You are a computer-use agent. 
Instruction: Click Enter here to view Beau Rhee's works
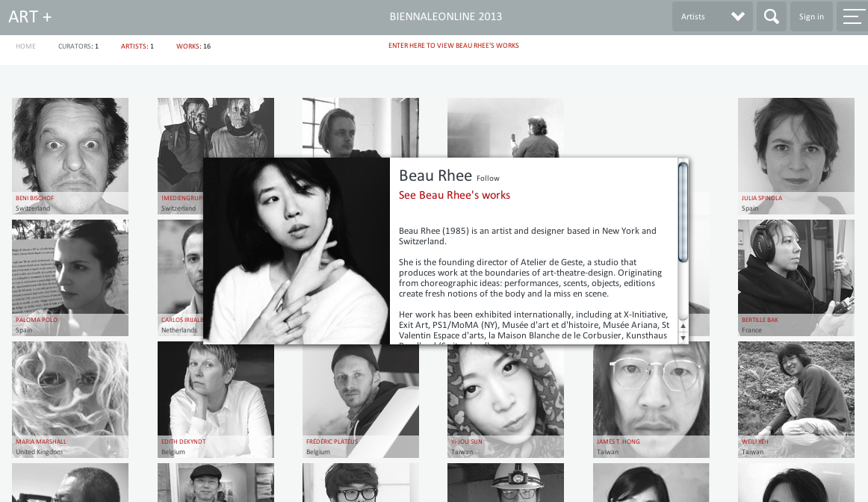[x=453, y=46]
